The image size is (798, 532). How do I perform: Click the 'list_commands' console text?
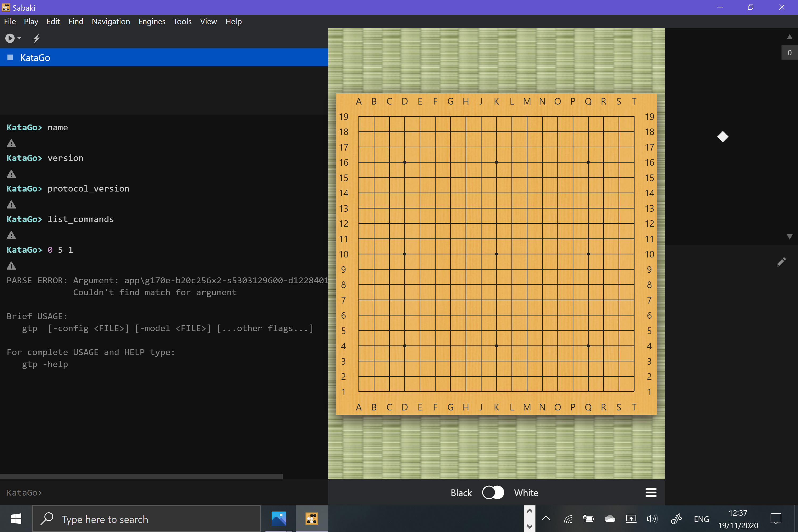[80, 219]
